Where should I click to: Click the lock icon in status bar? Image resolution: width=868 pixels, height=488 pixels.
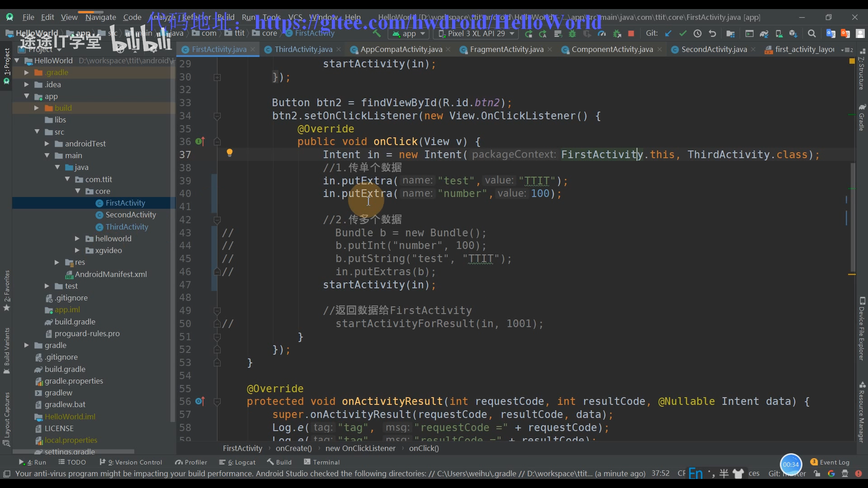point(817,474)
